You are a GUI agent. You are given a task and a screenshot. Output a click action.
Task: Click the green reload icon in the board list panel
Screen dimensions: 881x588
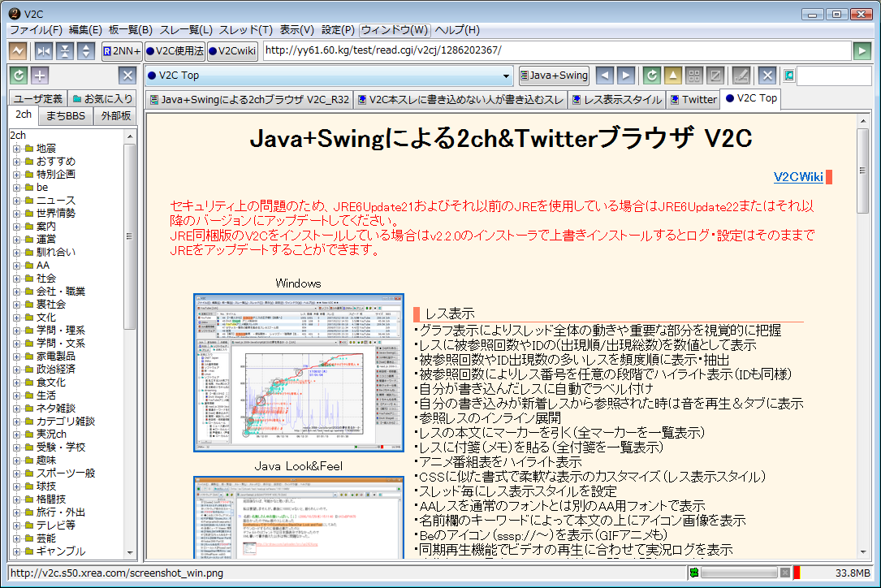point(19,76)
